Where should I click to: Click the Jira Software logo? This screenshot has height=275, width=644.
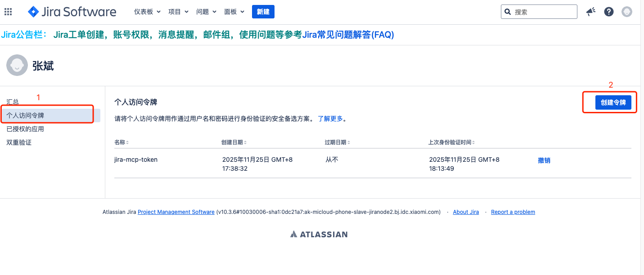[72, 12]
